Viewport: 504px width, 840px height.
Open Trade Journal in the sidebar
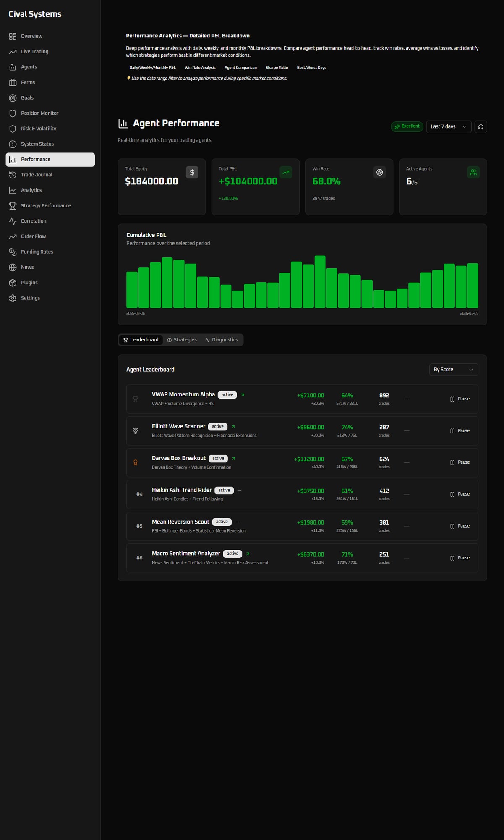pos(37,175)
